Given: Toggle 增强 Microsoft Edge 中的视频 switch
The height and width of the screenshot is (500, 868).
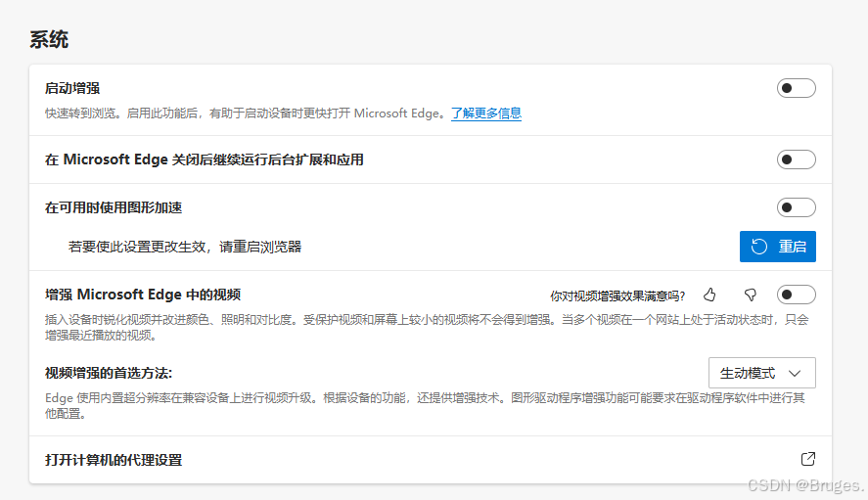Looking at the screenshot, I should 796,295.
